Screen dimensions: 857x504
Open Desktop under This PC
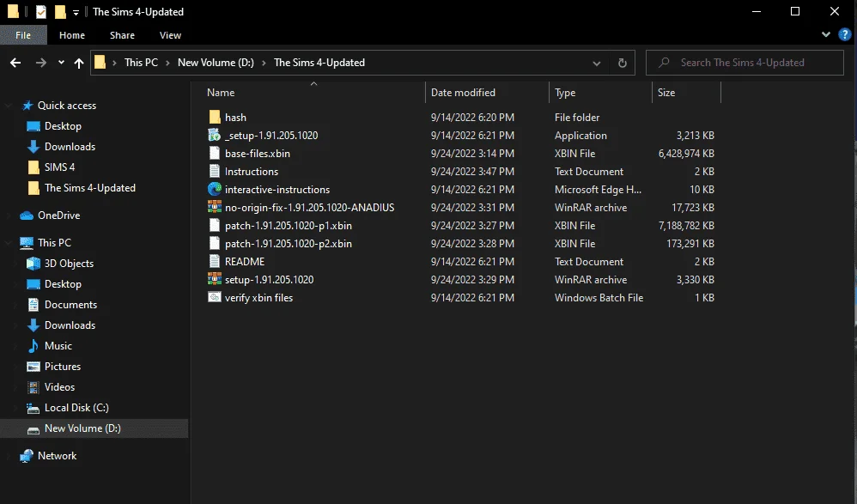pyautogui.click(x=63, y=284)
